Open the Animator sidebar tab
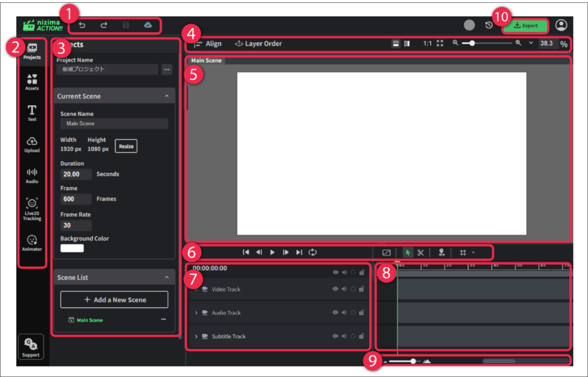The image size is (588, 377). 32,243
